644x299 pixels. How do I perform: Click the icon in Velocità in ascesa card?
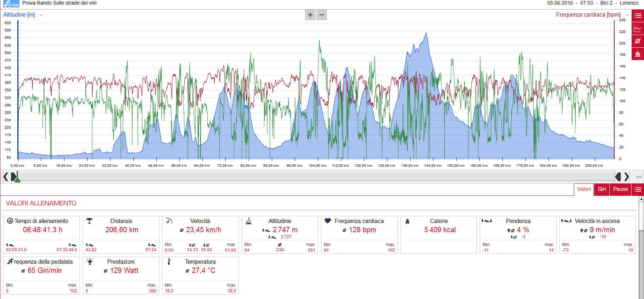(566, 221)
